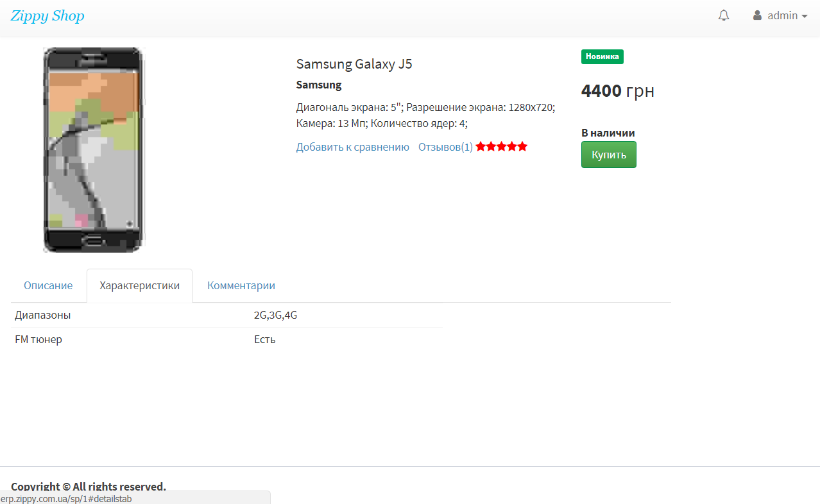Click the FM тюнер row label

(38, 339)
